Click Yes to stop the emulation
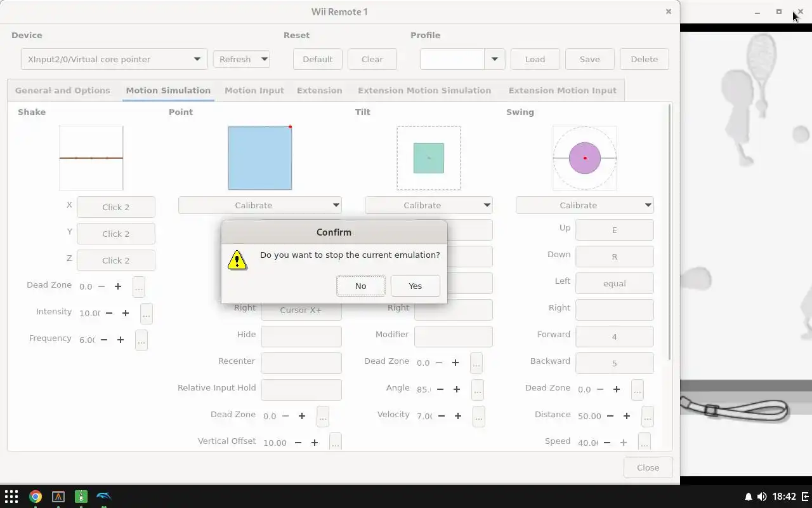Viewport: 812px width, 508px height. [415, 286]
